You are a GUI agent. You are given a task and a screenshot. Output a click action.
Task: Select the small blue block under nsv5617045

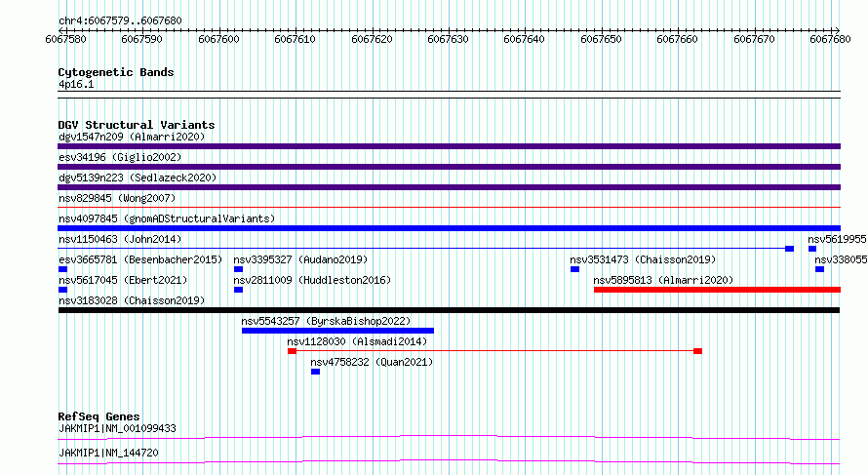pos(62,290)
